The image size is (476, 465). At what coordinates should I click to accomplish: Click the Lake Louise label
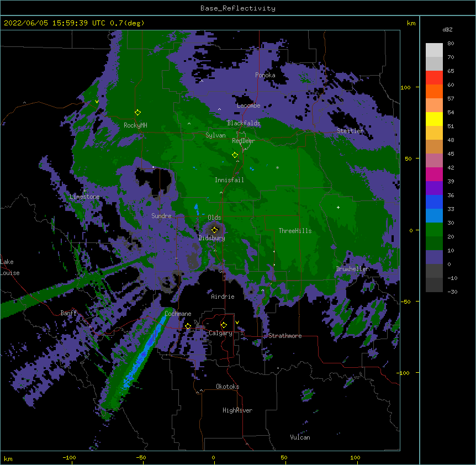[10, 267]
